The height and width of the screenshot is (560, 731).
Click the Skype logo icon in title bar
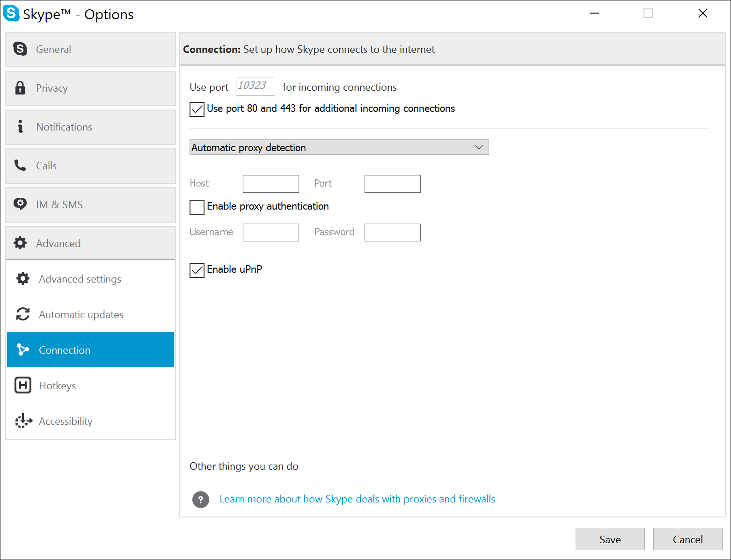pyautogui.click(x=11, y=13)
